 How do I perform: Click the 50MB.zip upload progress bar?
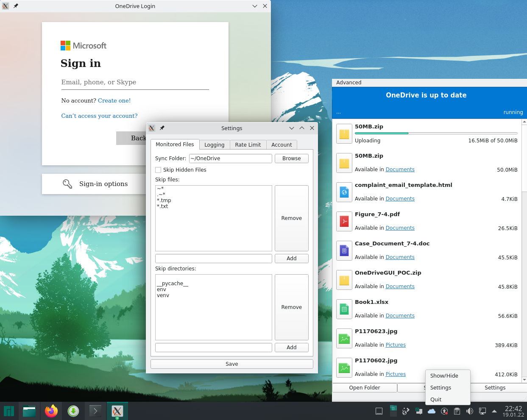coord(435,133)
